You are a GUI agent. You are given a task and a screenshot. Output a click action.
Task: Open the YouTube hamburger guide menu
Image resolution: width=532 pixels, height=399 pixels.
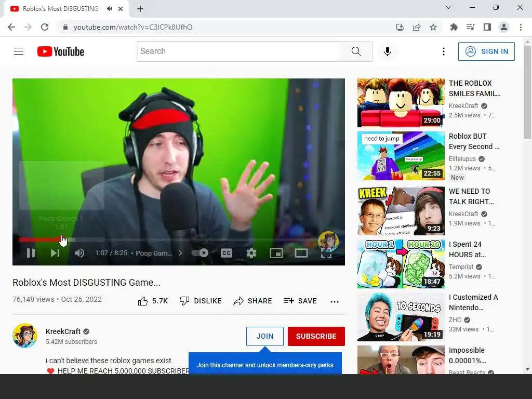pyautogui.click(x=19, y=51)
